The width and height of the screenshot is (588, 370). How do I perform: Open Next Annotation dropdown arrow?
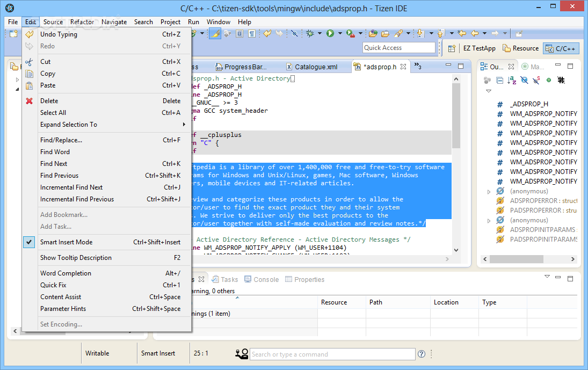431,33
